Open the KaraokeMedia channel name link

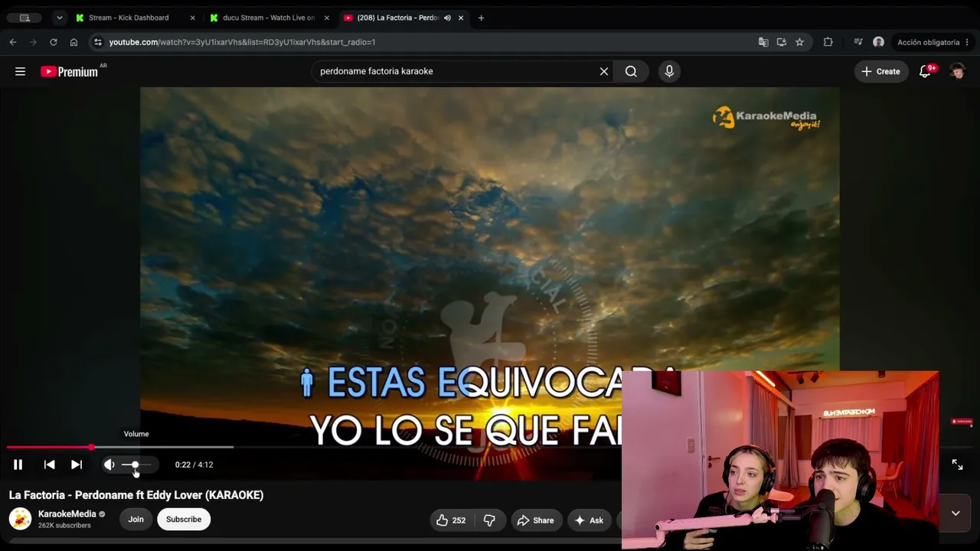pyautogui.click(x=67, y=514)
